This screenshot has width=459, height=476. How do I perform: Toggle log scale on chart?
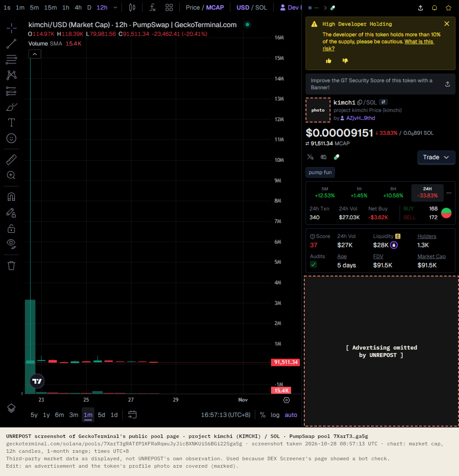275,415
